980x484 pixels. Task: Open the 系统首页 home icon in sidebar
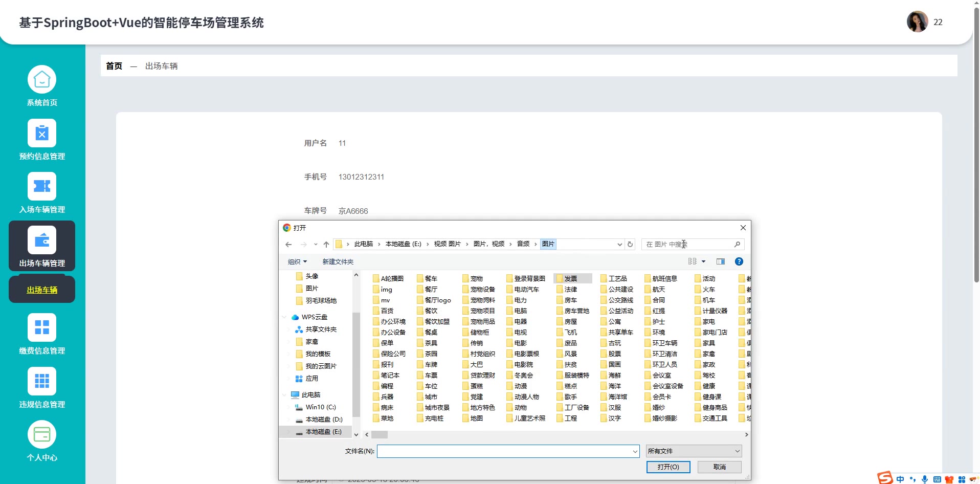tap(41, 80)
